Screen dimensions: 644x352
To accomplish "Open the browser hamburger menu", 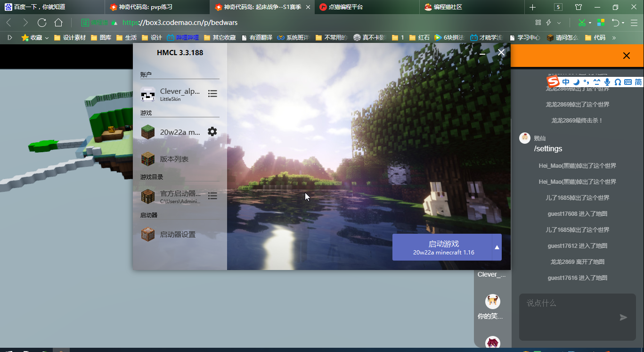I will click(633, 23).
